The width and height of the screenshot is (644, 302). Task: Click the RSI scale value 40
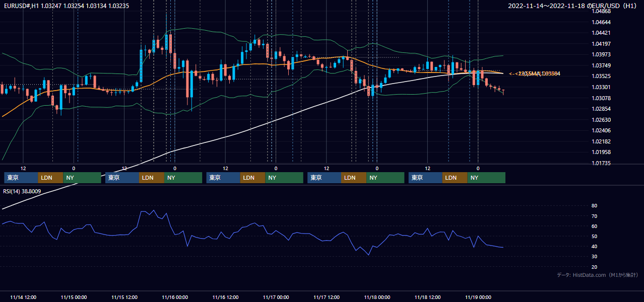point(595,247)
